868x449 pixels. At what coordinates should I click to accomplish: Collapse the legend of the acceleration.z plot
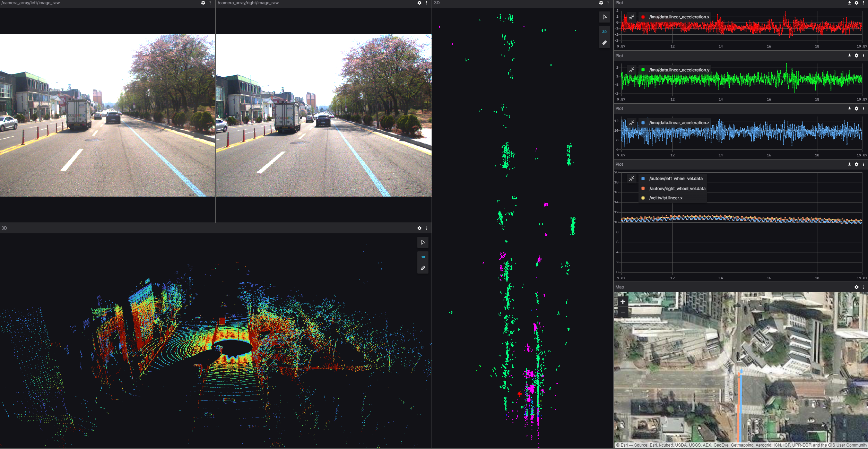(632, 123)
